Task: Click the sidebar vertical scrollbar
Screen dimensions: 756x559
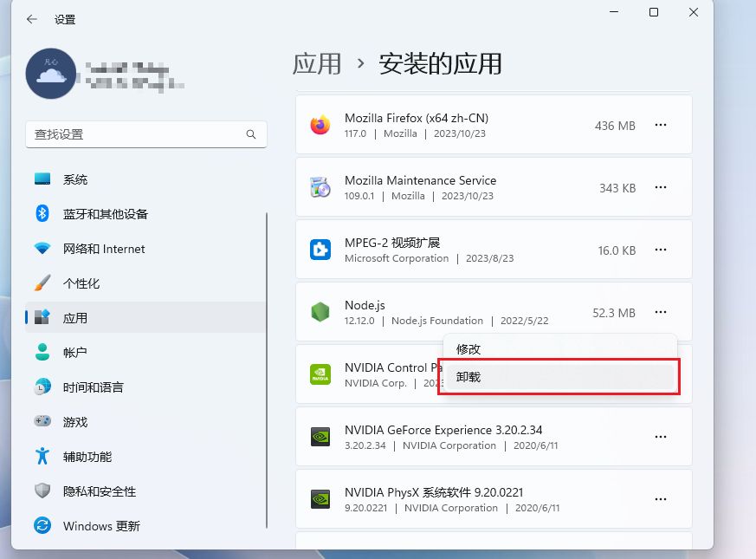Action: (x=267, y=370)
